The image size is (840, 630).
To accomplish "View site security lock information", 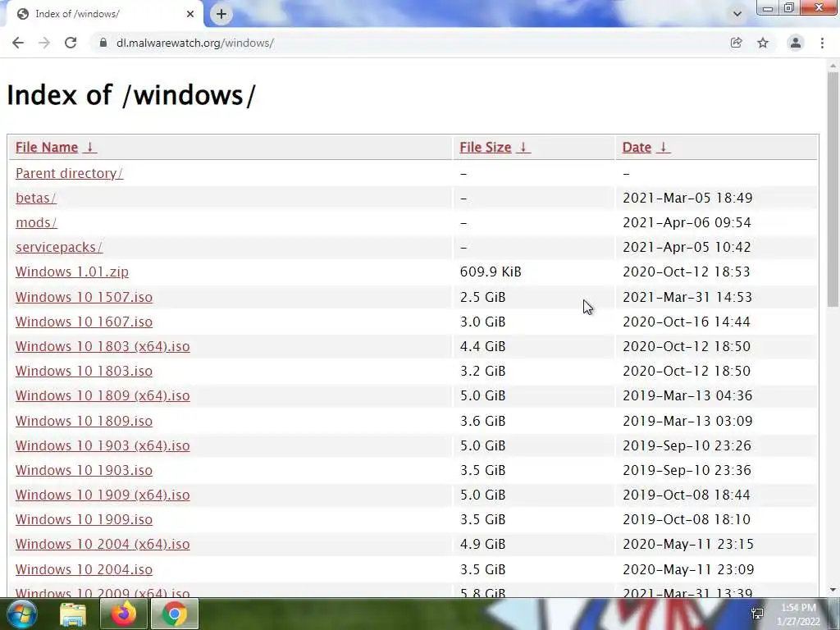I will tap(103, 43).
